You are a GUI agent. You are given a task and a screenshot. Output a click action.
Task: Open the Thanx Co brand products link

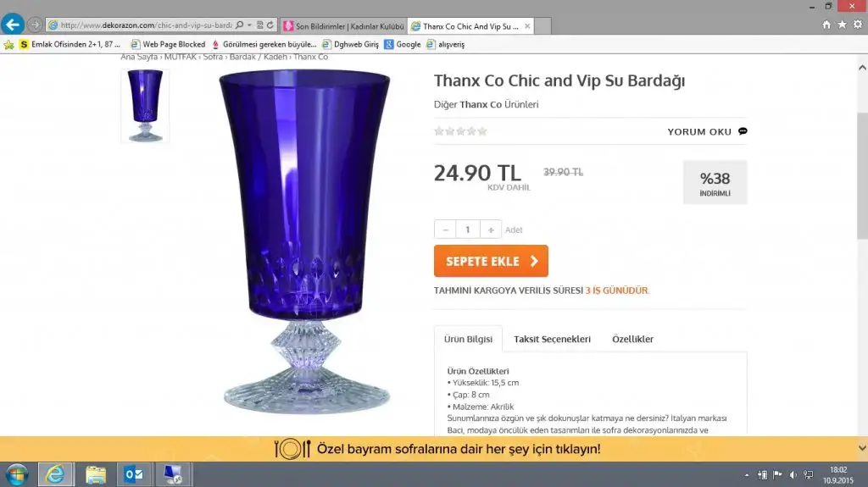click(x=481, y=104)
